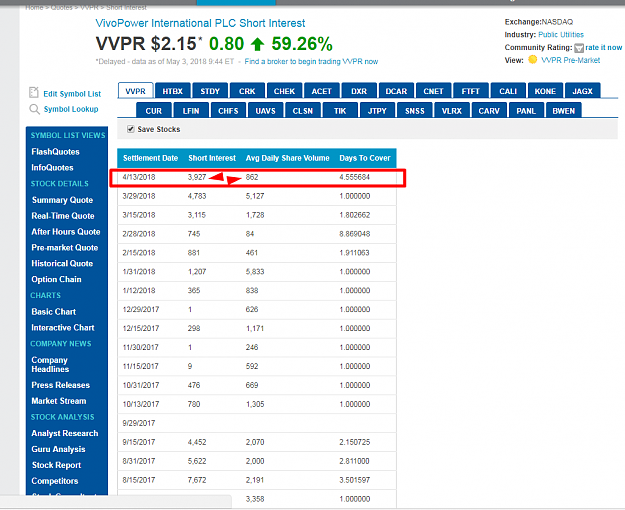Screen dimensions: 625x510
Task: Go to Summary Quote
Action: click(x=62, y=200)
